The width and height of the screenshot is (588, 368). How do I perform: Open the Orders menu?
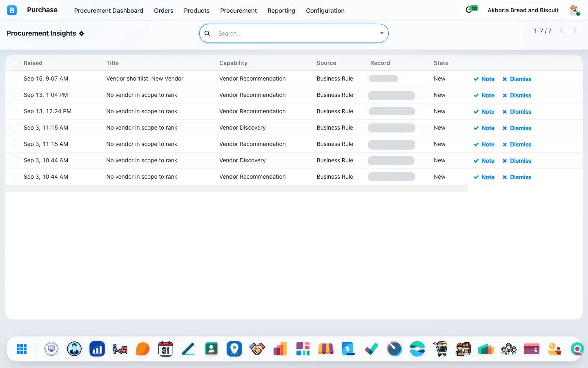pos(164,11)
